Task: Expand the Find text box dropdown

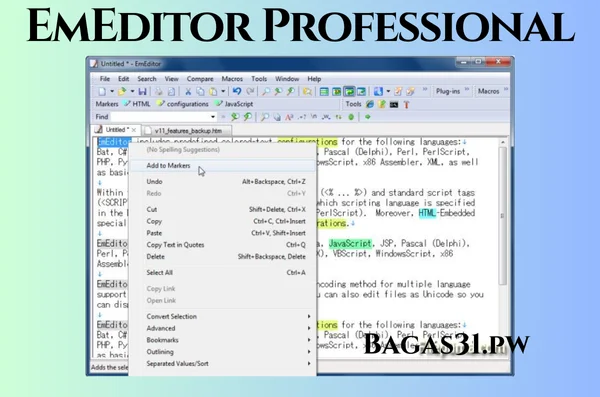Action: pyautogui.click(x=213, y=117)
